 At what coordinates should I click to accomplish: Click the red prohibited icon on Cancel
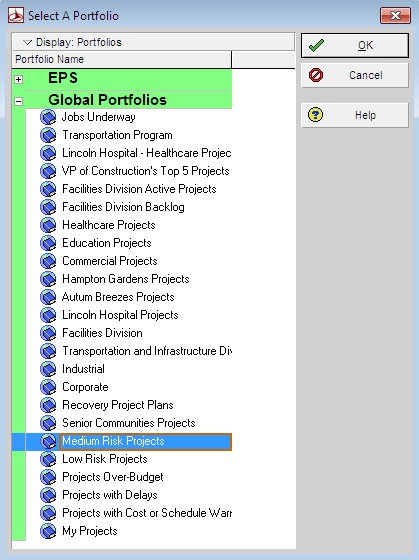pos(316,75)
